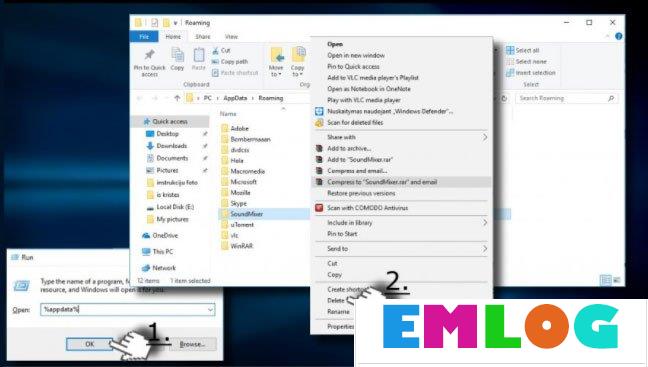This screenshot has height=367, width=648.
Task: Choose Delete in context menu
Action: pyautogui.click(x=336, y=300)
